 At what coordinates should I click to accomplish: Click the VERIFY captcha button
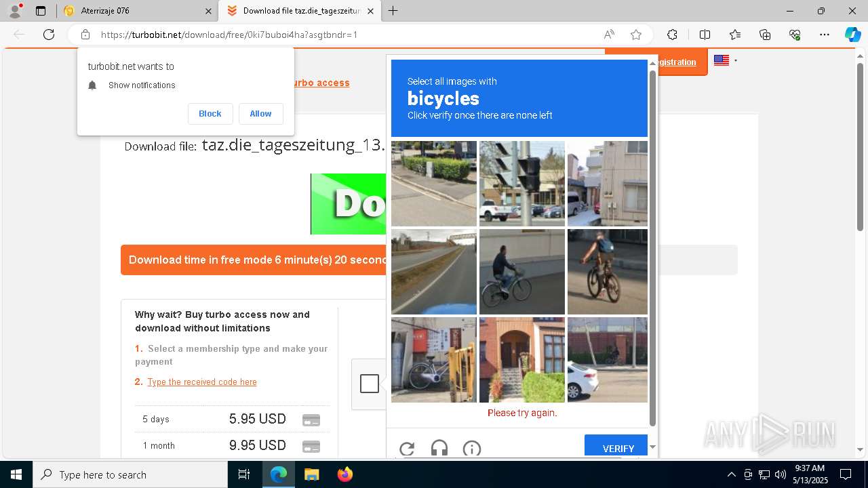click(616, 446)
